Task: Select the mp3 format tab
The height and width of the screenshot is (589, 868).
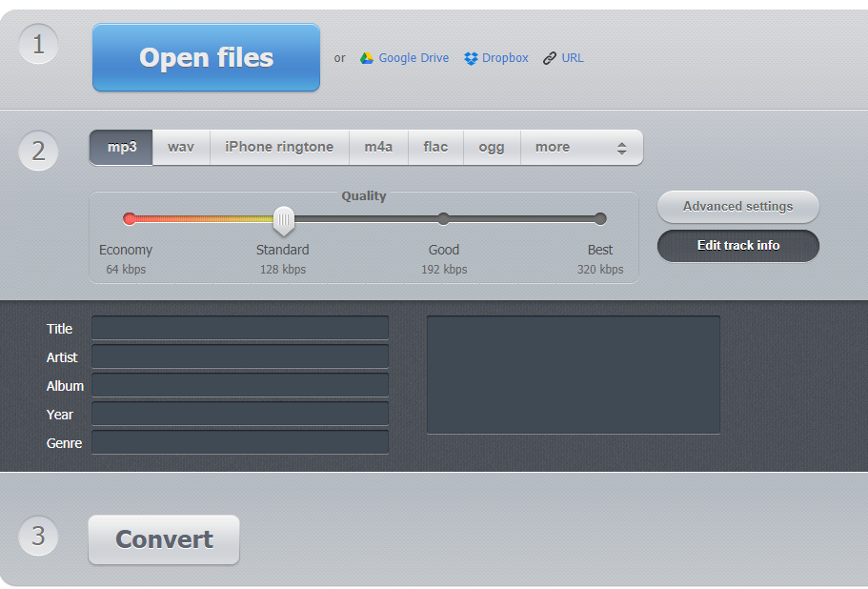Action: 121,147
